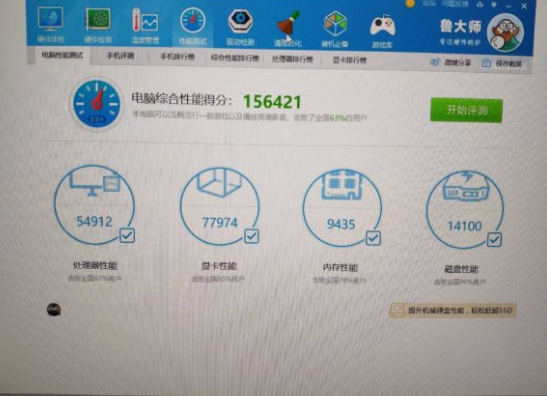547x396 pixels.
Task: Click the processor performance monitor icon
Action: click(94, 184)
